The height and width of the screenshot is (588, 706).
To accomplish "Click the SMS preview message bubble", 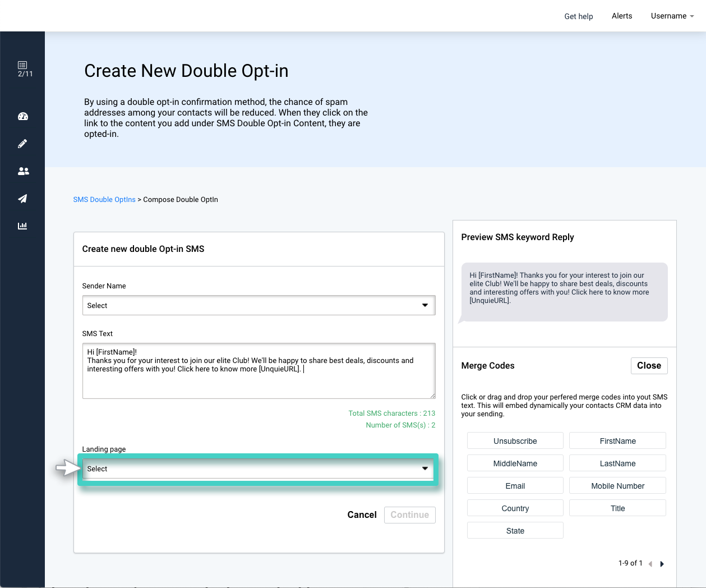I will click(x=564, y=292).
